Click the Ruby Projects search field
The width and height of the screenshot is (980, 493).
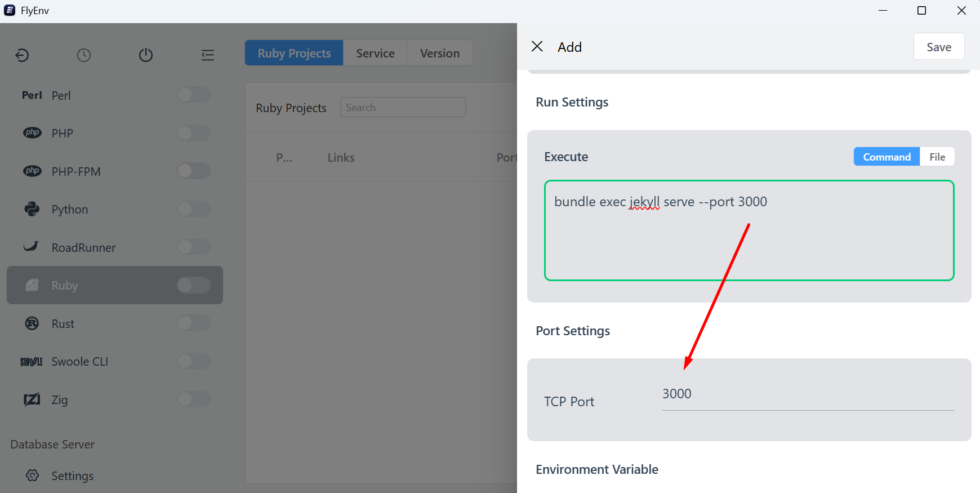point(403,107)
